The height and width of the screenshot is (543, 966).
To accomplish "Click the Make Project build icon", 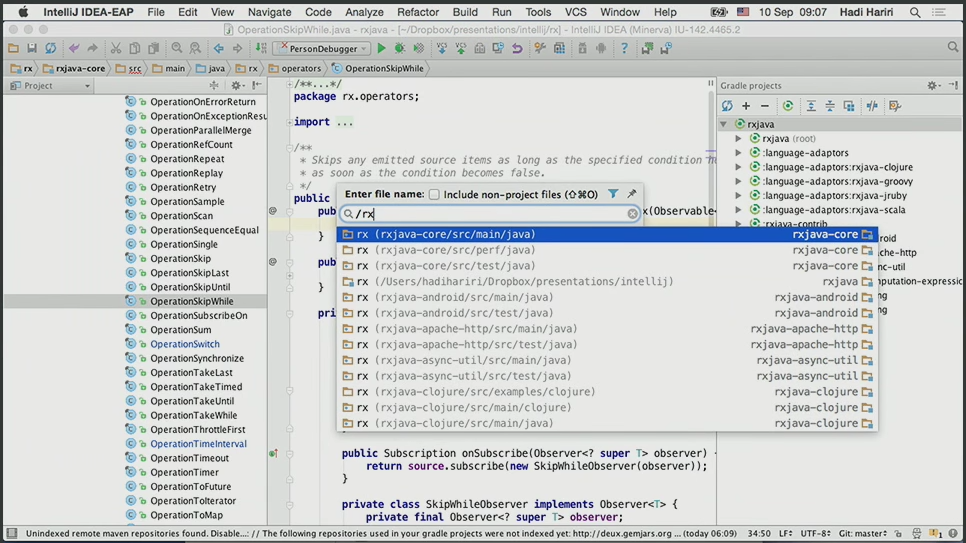I will (261, 48).
